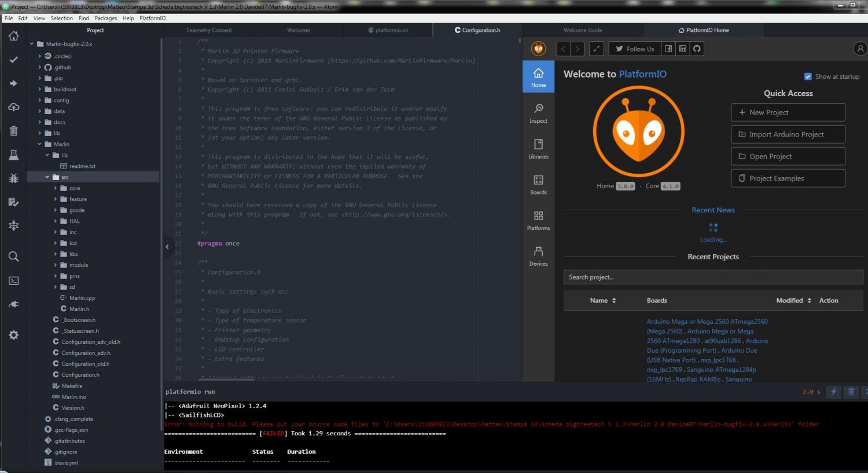868x473 pixels.
Task: Open the Recent News link
Action: point(713,210)
